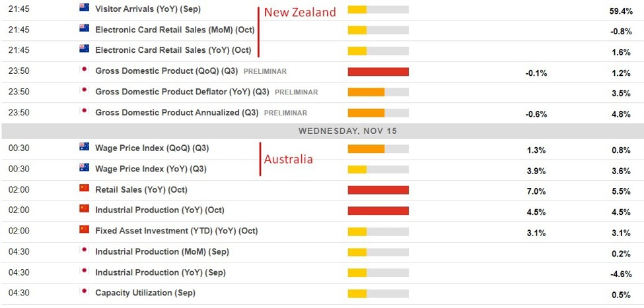Click the red volatility bar for Retail Sales (YoY)
644x308 pixels.
pos(378,190)
